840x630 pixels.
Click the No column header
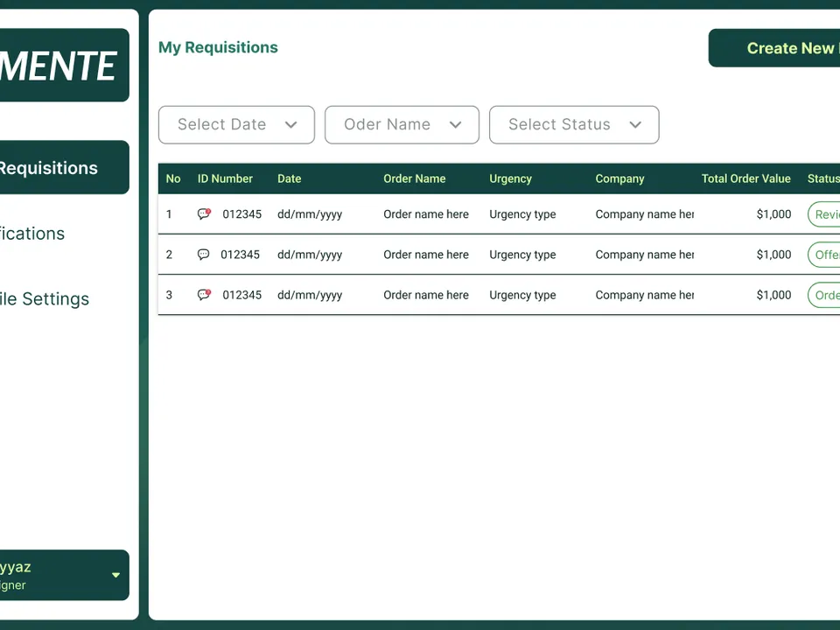click(173, 178)
